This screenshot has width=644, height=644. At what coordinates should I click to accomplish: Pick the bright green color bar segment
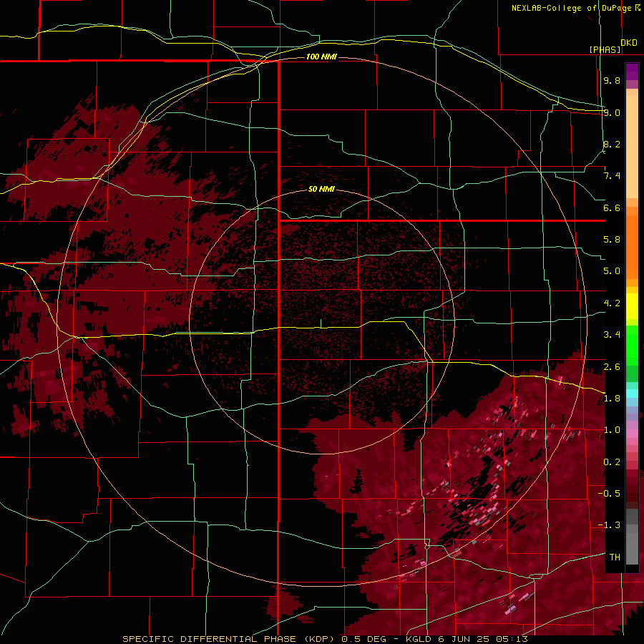point(632,346)
